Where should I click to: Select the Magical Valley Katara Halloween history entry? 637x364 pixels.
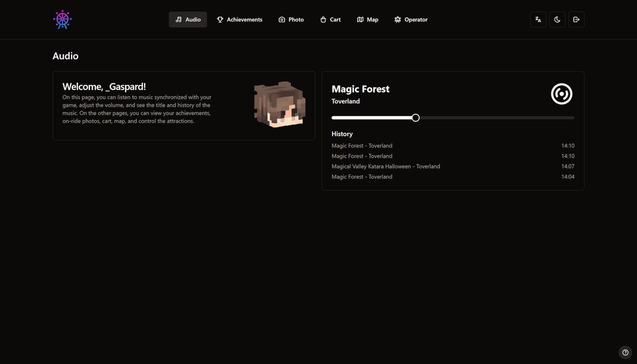click(x=386, y=166)
